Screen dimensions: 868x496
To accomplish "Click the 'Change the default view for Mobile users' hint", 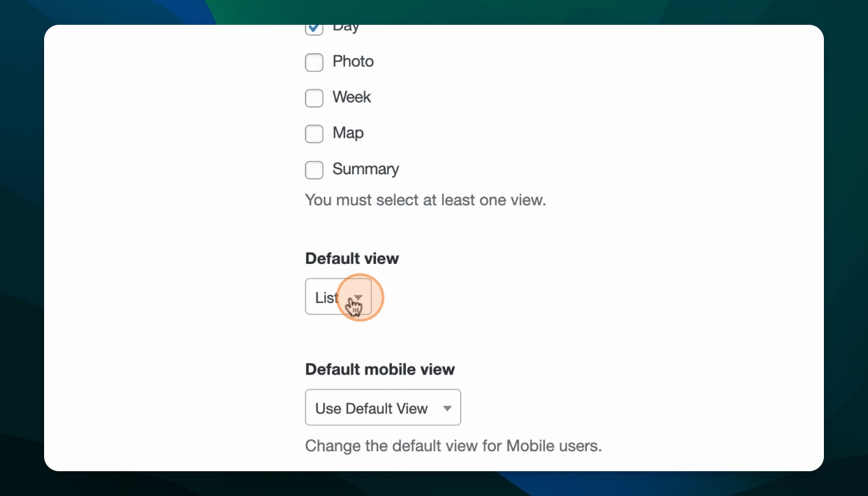I will (453, 446).
